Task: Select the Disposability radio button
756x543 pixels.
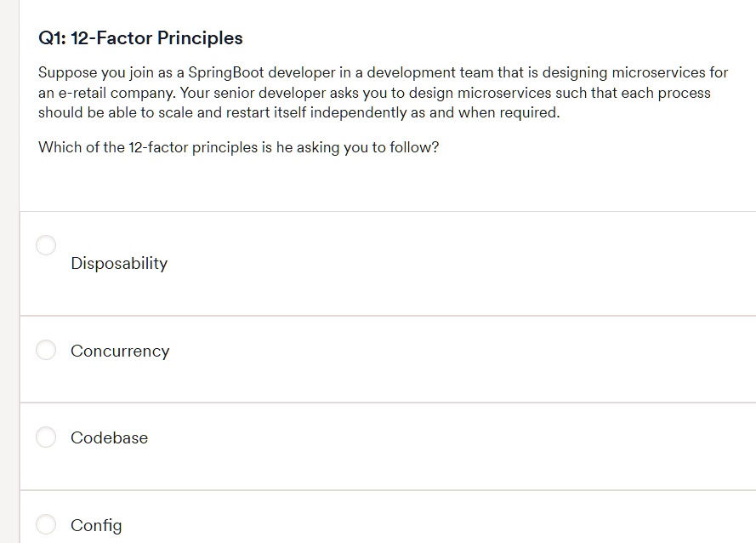Action: point(46,245)
